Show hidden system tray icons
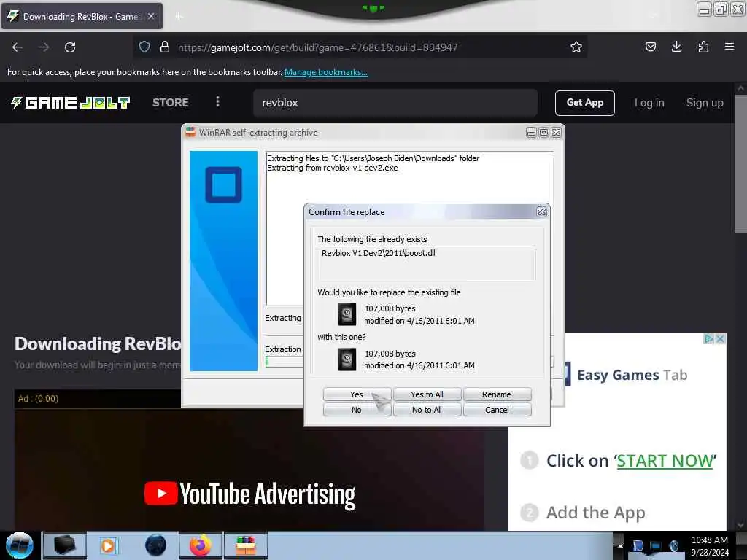The image size is (747, 560). (x=620, y=545)
